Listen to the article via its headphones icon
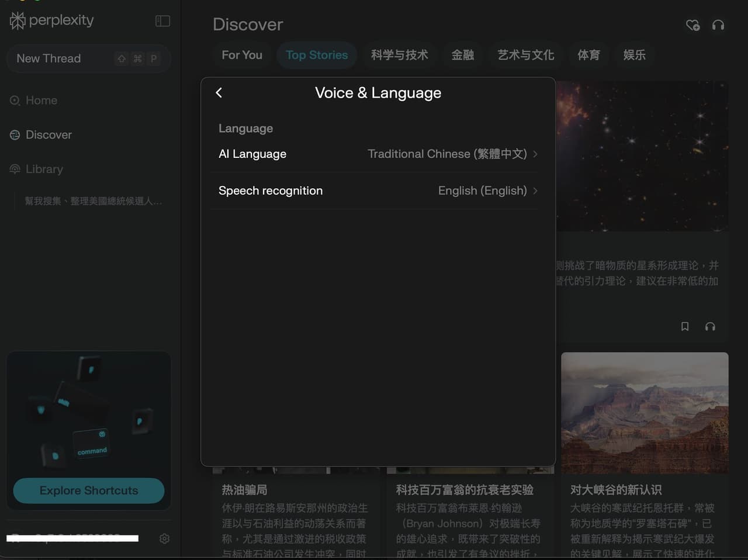Screen dimensions: 748x560 tap(710, 326)
